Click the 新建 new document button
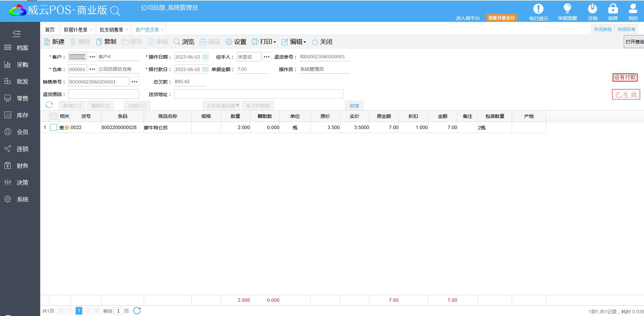 coord(54,42)
